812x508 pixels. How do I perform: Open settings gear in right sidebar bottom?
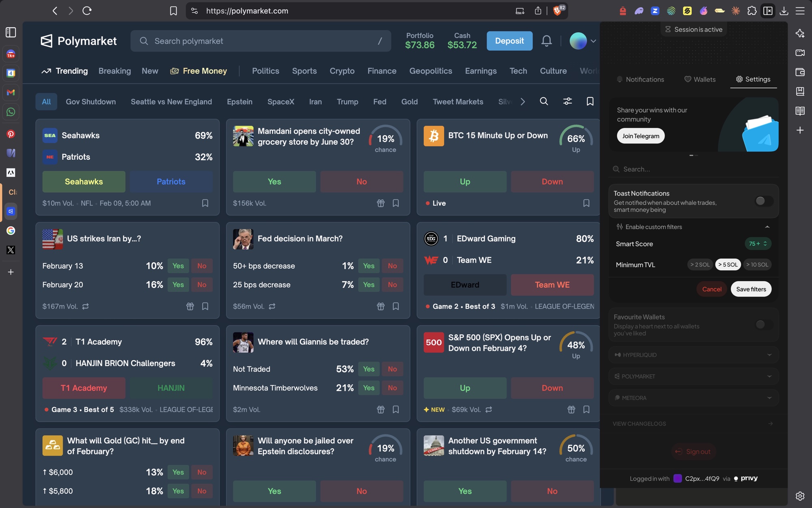[800, 496]
